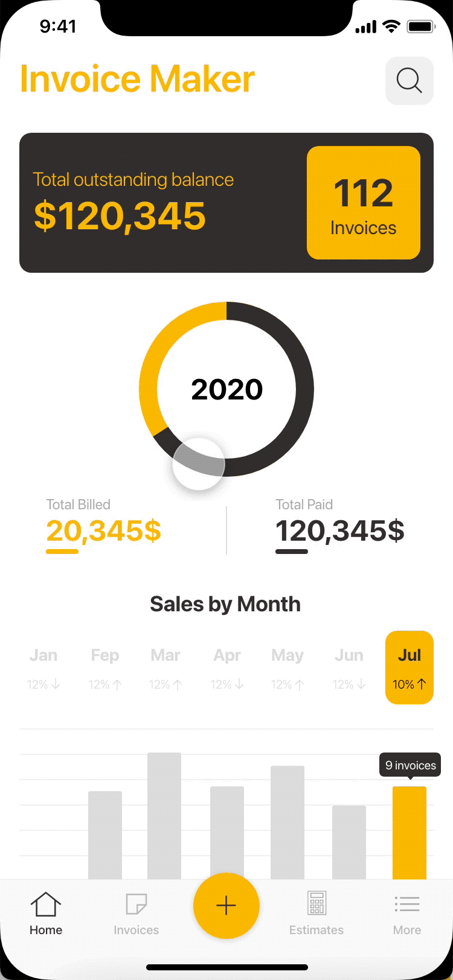Open the 112 Invoices yellow card
The image size is (453, 980).
click(364, 203)
